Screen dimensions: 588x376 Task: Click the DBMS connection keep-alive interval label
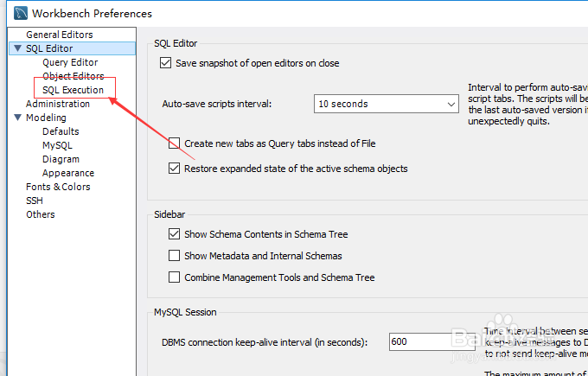265,342
